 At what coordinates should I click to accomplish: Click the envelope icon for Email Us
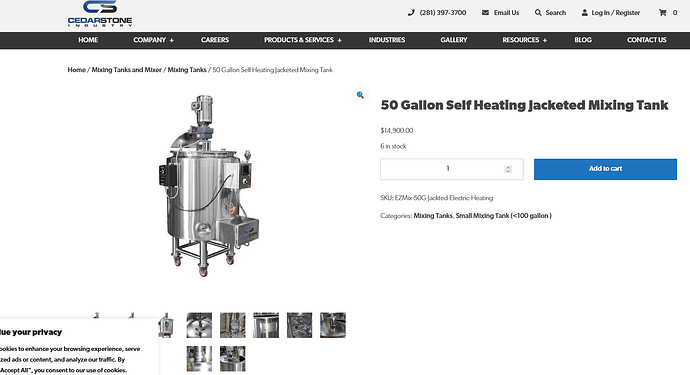coord(485,13)
